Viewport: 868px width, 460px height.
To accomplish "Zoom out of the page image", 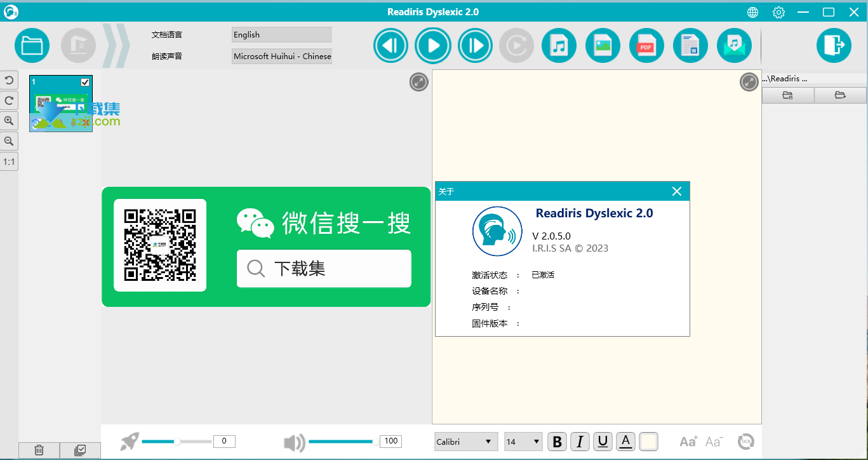I will click(x=9, y=141).
